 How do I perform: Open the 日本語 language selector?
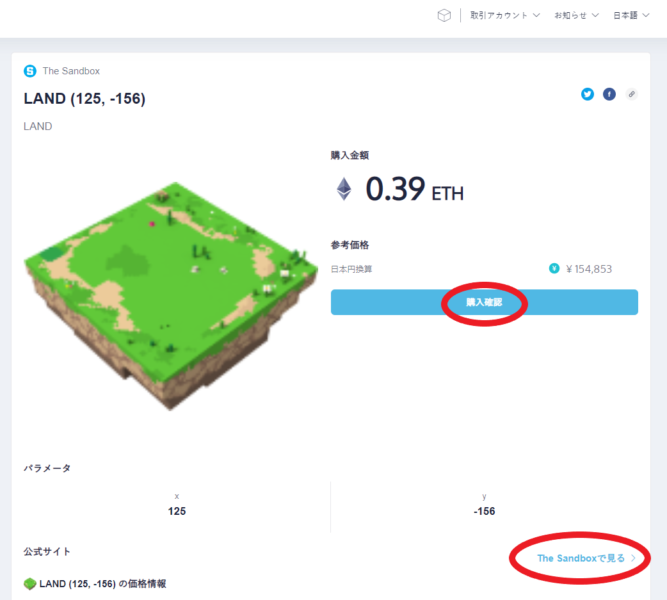click(x=631, y=15)
